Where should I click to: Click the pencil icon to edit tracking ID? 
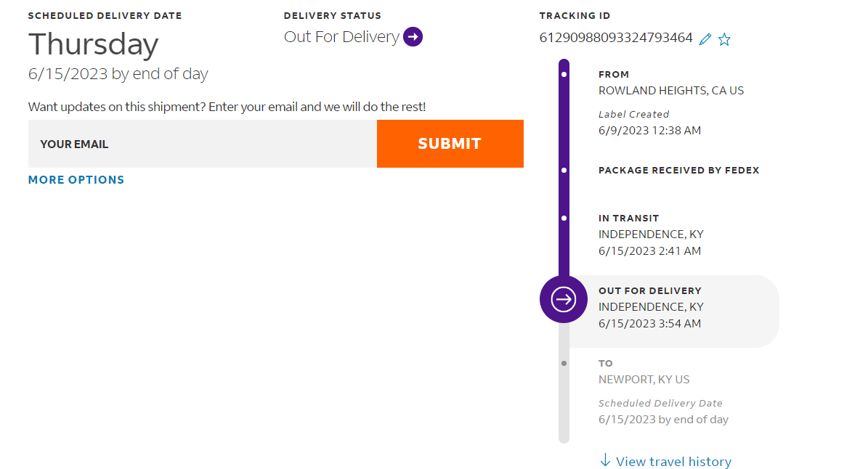tap(705, 39)
